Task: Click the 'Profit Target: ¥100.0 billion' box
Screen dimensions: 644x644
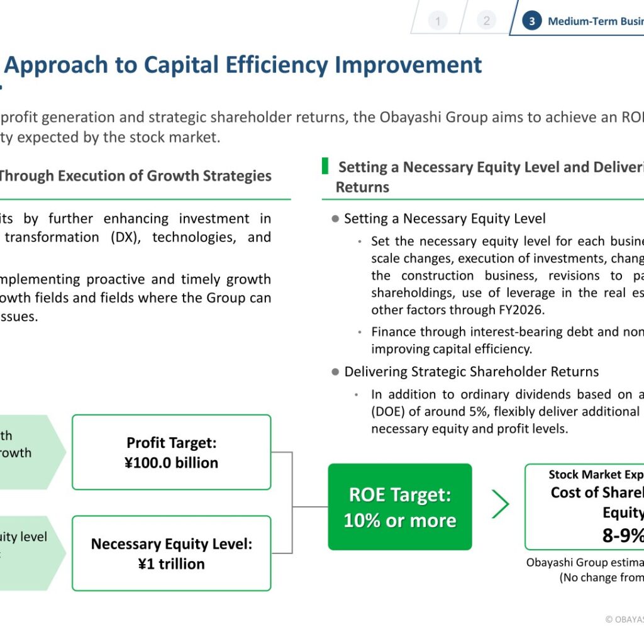Action: (x=171, y=452)
